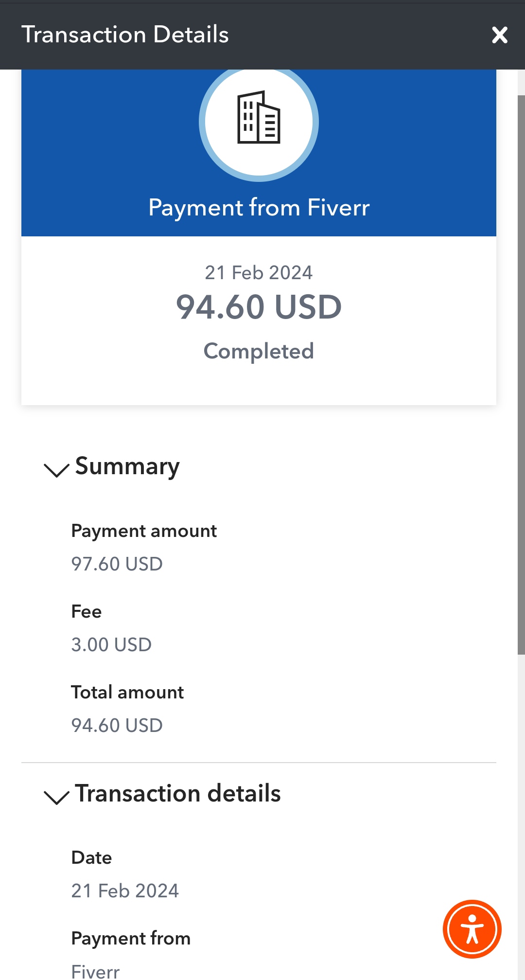Click the Transaction Details header title
This screenshot has width=525, height=980.
[125, 35]
